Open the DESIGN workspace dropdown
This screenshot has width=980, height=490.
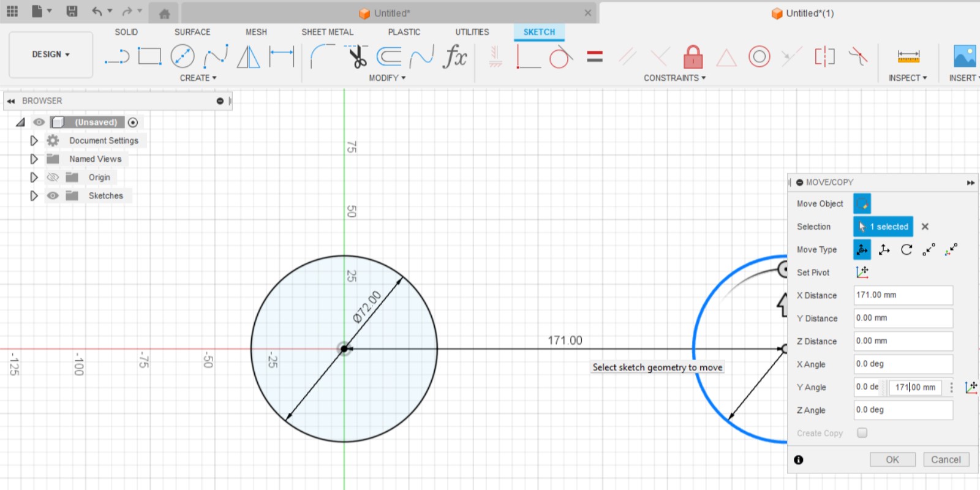51,55
